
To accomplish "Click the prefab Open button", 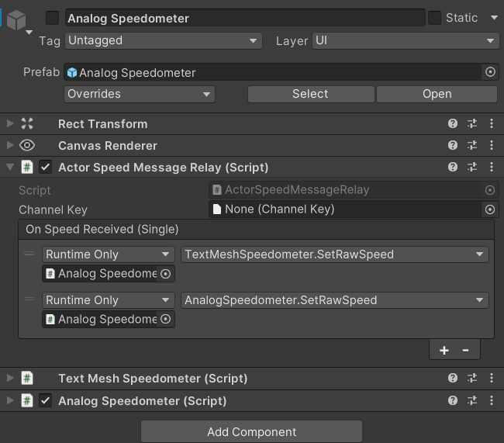I will click(x=437, y=94).
